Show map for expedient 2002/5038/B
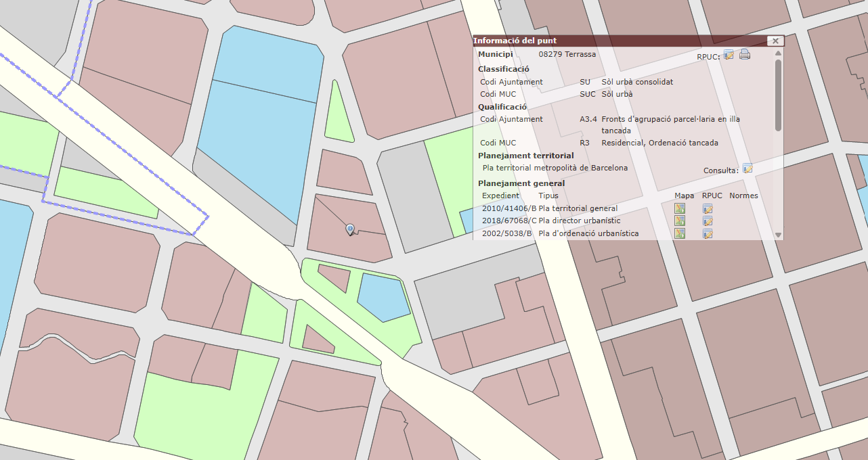Screen dimensions: 868x460 (680, 233)
